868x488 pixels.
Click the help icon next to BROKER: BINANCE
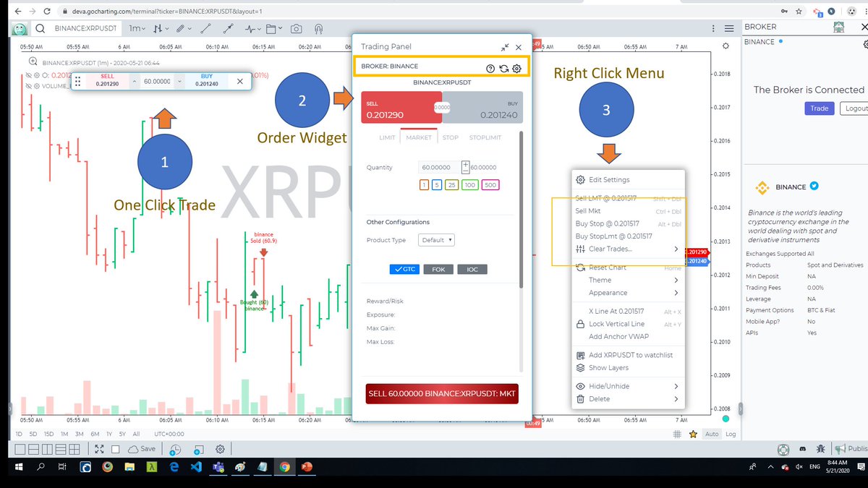point(490,69)
